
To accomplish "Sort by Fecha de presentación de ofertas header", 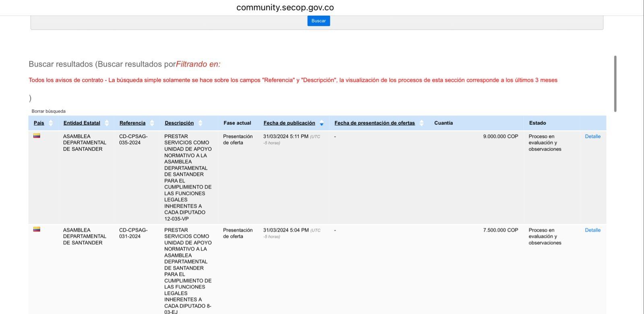I will tap(374, 123).
